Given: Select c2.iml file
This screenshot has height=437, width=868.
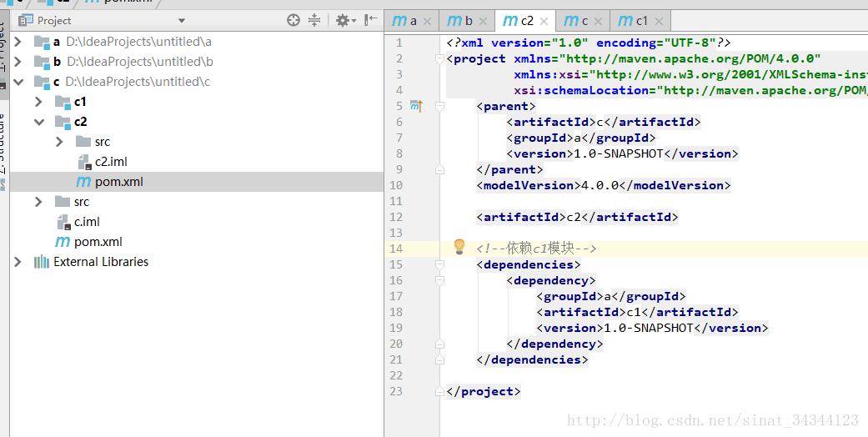Looking at the screenshot, I should (111, 162).
